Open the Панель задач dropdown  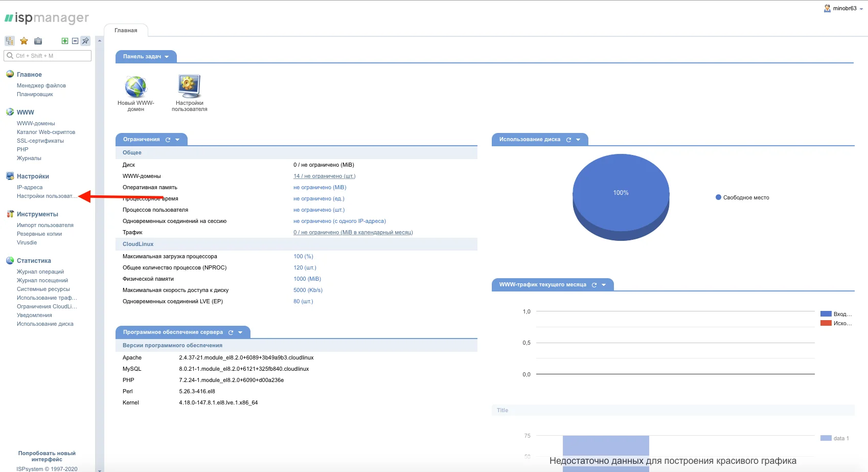coord(146,57)
